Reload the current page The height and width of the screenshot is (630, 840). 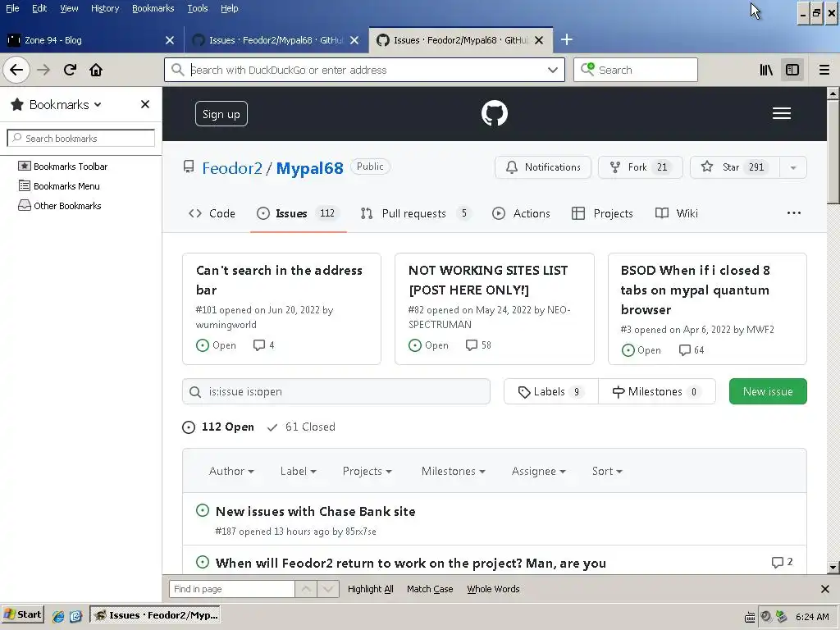(x=70, y=70)
